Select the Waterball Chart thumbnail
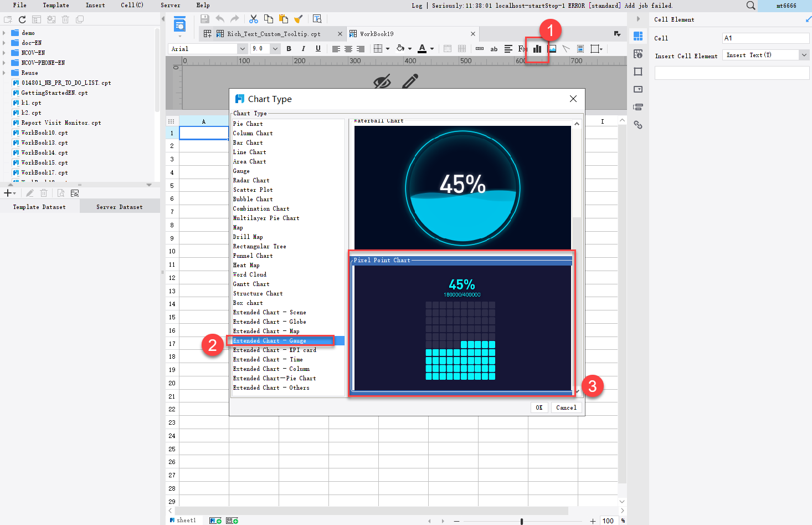 click(x=462, y=187)
